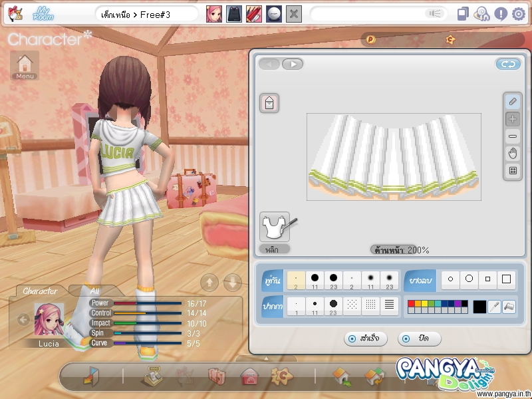Click the redo forward arrow
The width and height of the screenshot is (532, 399).
[293, 64]
